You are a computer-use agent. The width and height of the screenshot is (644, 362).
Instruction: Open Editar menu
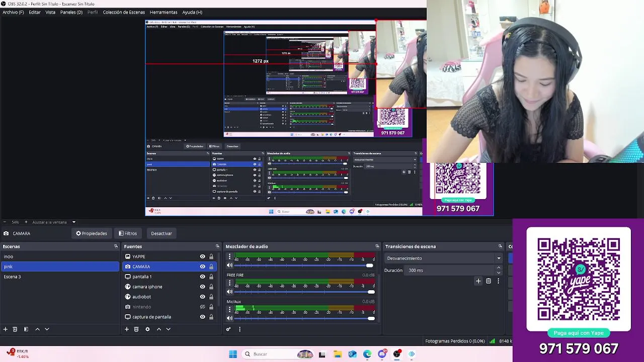[x=35, y=12]
